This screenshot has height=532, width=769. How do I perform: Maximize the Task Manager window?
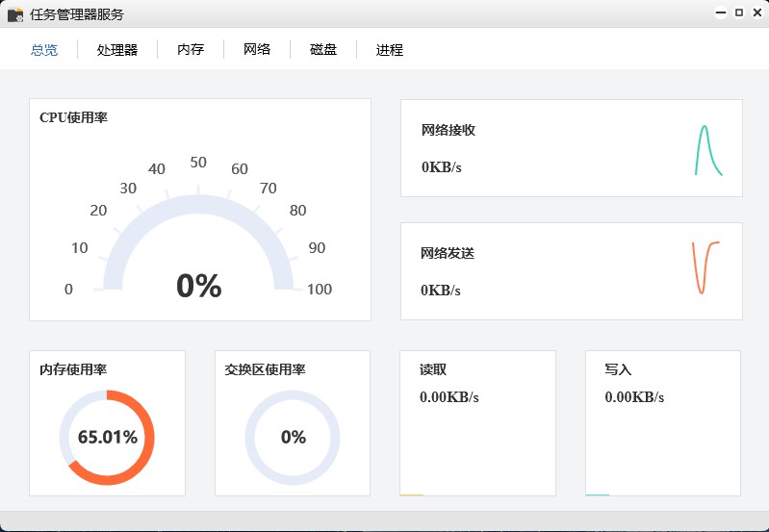(739, 13)
